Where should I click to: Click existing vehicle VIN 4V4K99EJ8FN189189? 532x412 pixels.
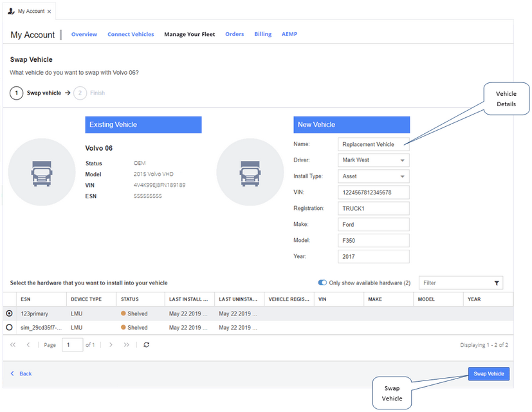click(160, 185)
